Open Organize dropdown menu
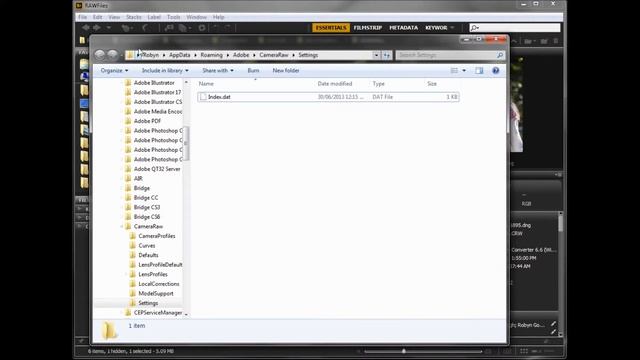The image size is (640, 360). point(114,71)
